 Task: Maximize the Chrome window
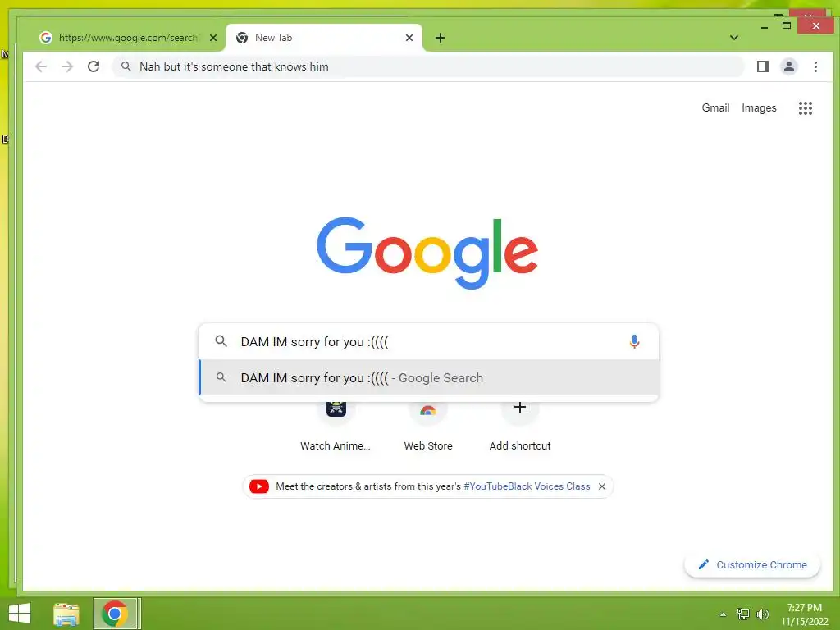point(787,25)
